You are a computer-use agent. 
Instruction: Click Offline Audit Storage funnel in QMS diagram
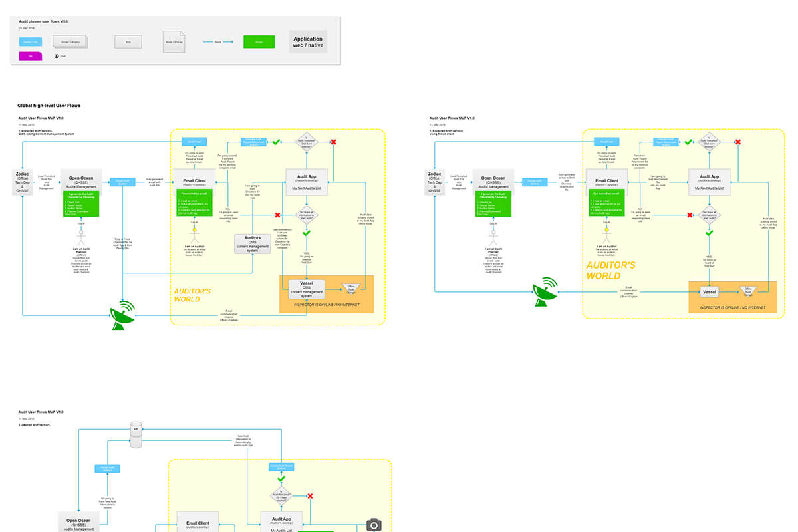[x=350, y=288]
